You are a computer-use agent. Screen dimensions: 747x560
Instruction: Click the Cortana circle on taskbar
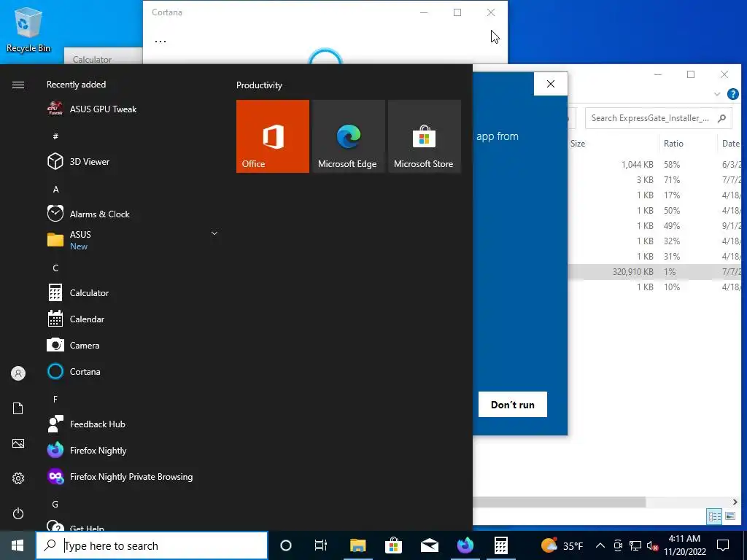[286, 545]
